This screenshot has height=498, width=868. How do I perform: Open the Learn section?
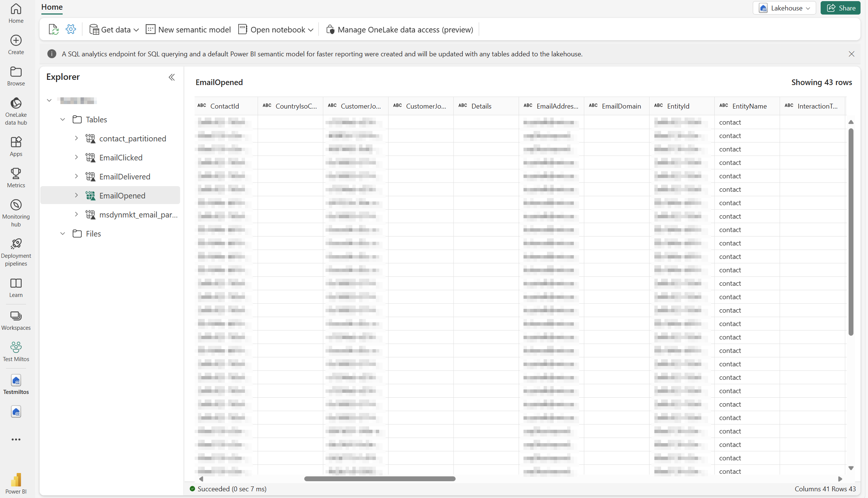coord(16,288)
